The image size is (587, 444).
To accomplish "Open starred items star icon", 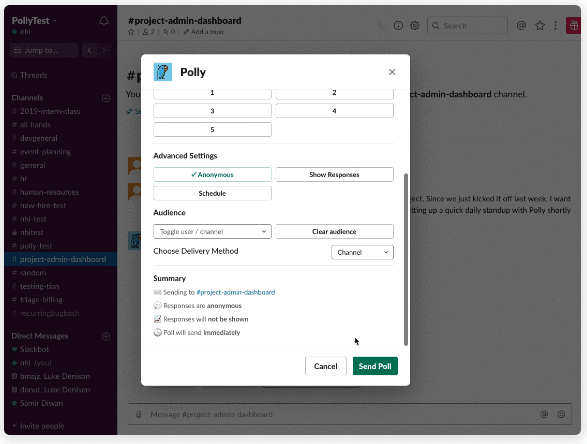I will pyautogui.click(x=539, y=25).
